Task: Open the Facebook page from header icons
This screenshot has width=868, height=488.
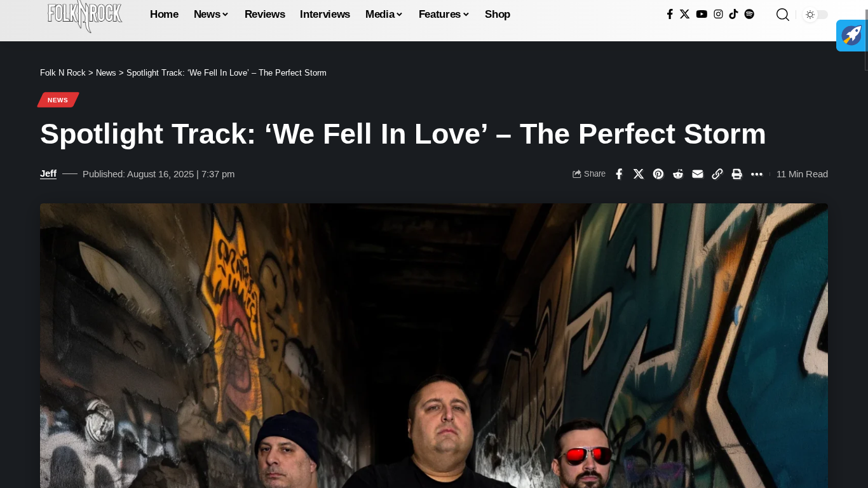Action: click(x=670, y=14)
